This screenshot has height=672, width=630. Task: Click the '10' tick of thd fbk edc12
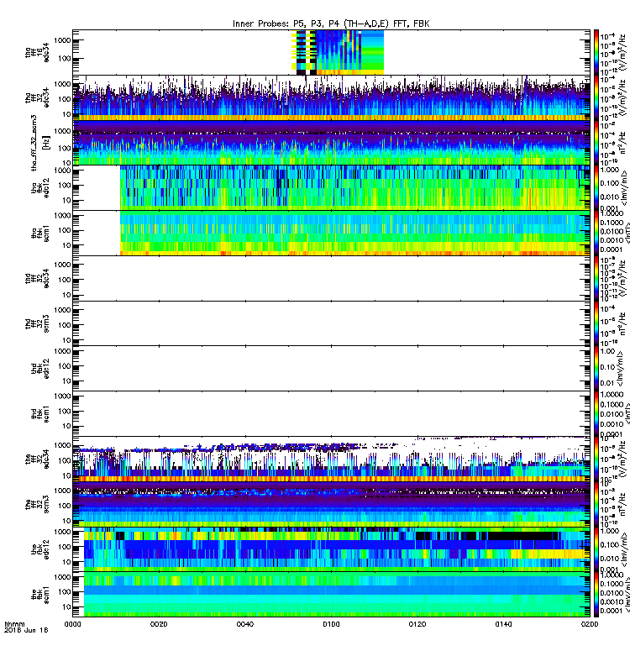tap(66, 381)
